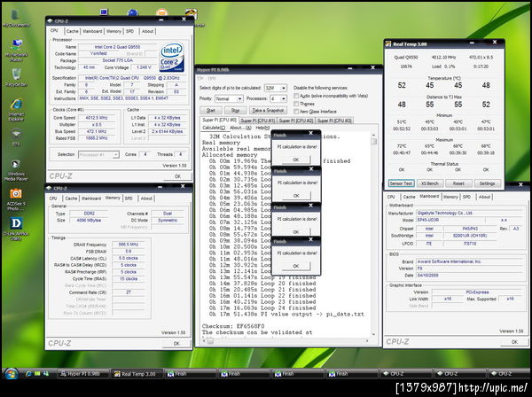The width and height of the screenshot is (532, 397).
Task: Click the Sensor Test button in Real Temp
Action: pyautogui.click(x=401, y=183)
